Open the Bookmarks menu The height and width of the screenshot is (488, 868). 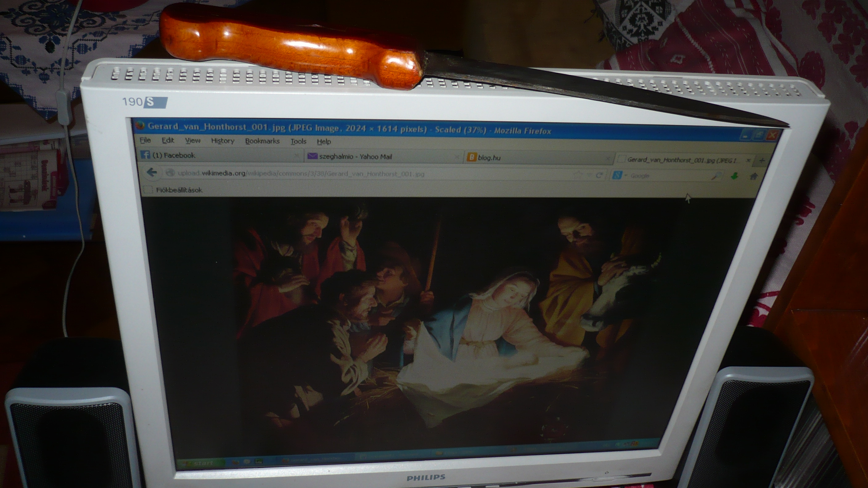(262, 141)
